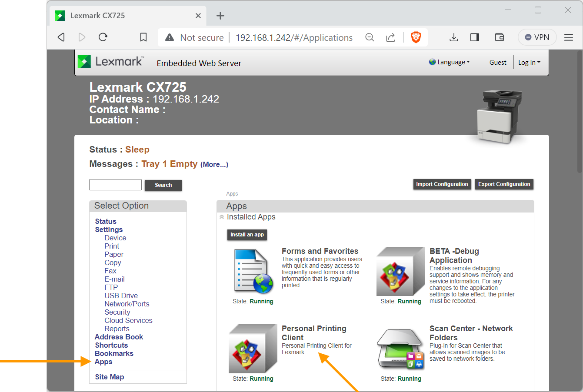Screen dimensions: 583x392
Task: Click Forms and Favorites title
Action: click(320, 251)
